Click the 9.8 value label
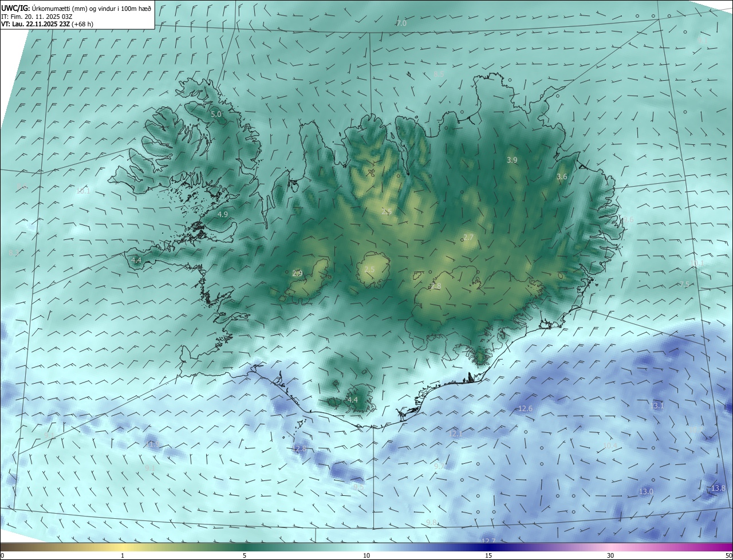This screenshot has height=560, width=733. [432, 522]
